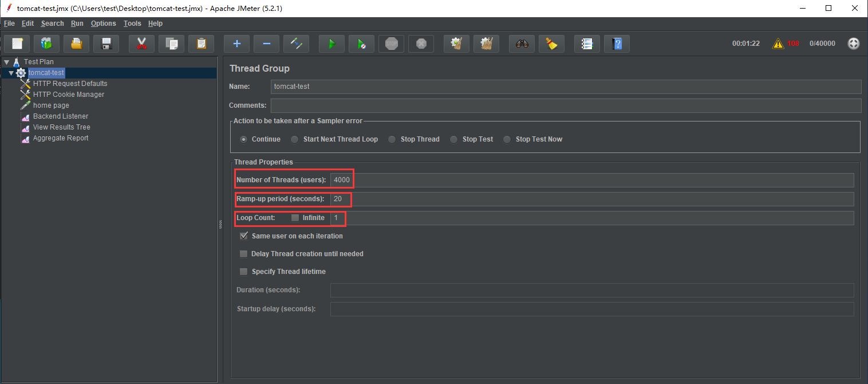Collapse all nodes with minus icon
The width and height of the screenshot is (868, 384).
point(267,44)
